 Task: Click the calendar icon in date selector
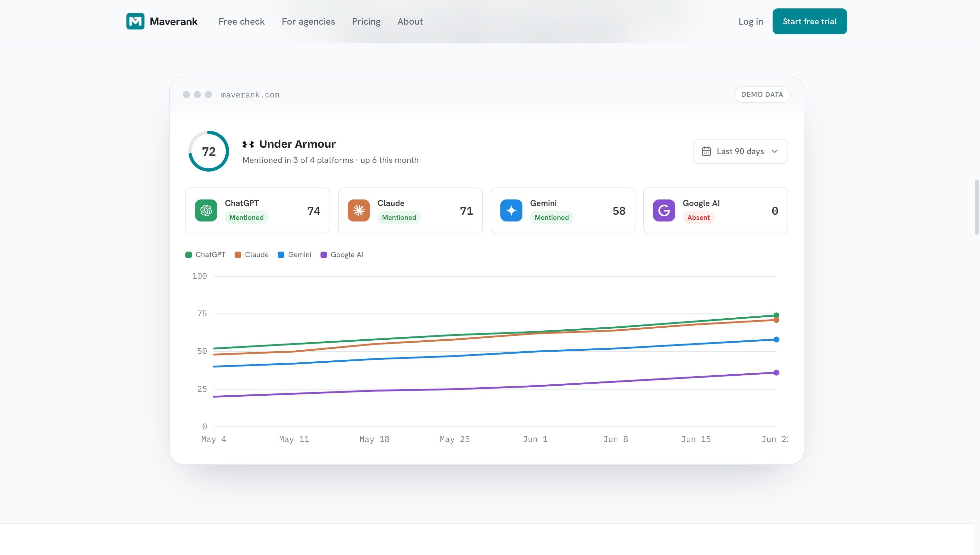[x=706, y=151]
